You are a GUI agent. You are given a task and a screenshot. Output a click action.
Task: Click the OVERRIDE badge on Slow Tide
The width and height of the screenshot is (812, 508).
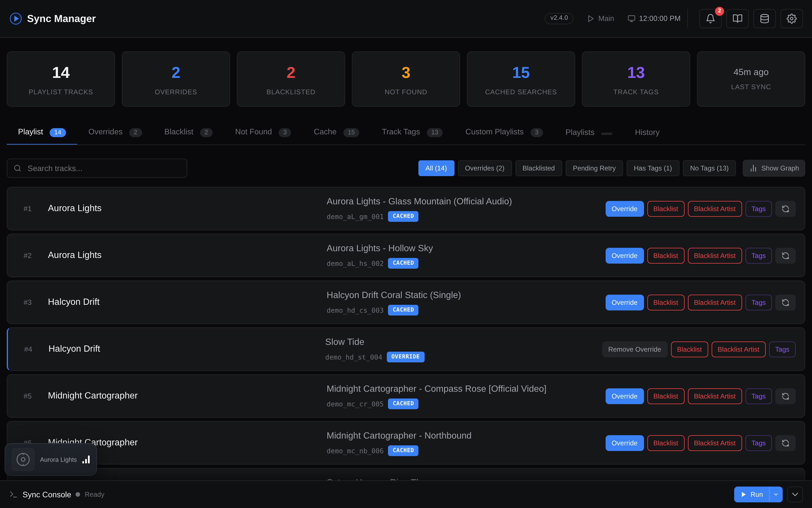(405, 357)
